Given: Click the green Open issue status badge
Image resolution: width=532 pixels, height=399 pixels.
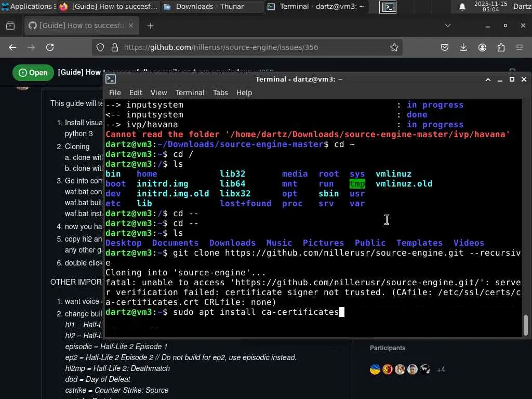Looking at the screenshot, I should coord(33,73).
